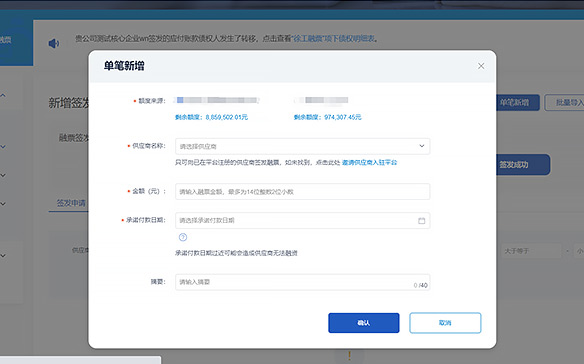Click the 剩余额度：8,859,502.01元 text

(211, 117)
